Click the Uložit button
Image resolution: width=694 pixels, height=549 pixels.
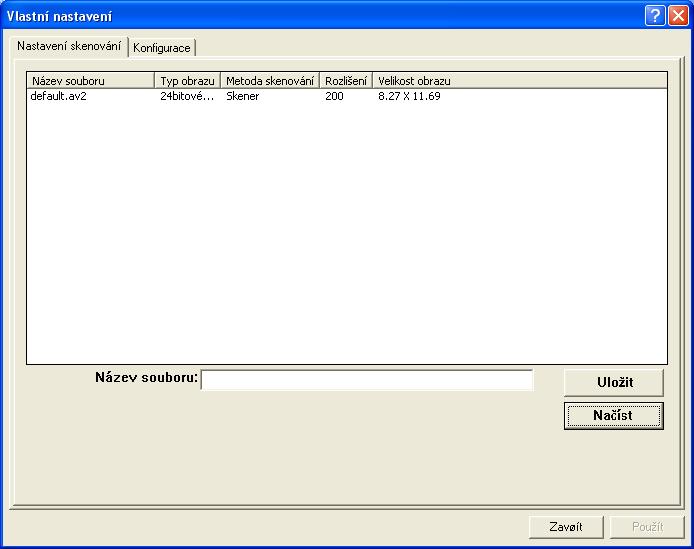[614, 383]
